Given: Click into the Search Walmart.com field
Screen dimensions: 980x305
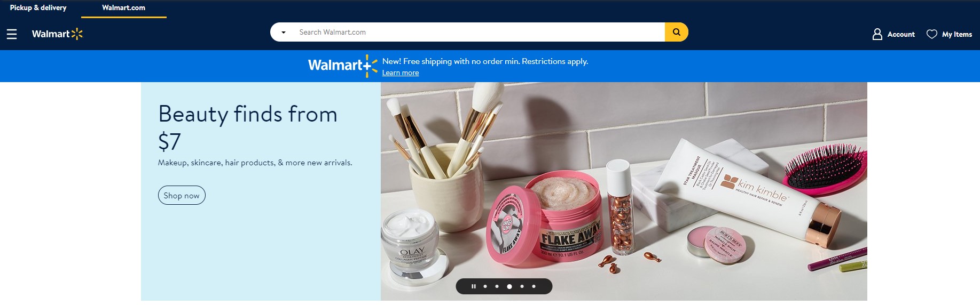Looking at the screenshot, I should click(x=478, y=32).
